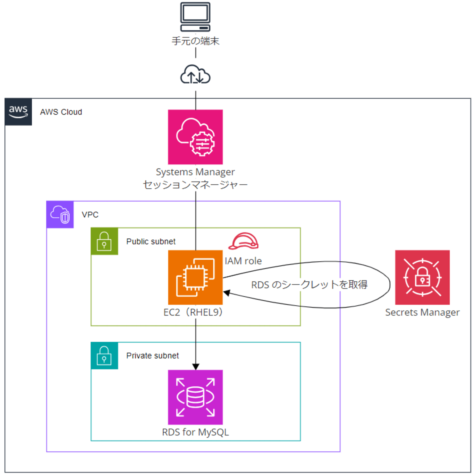Select the orange EC2 instance icon
Screen dimensions: 476x476
(195, 277)
